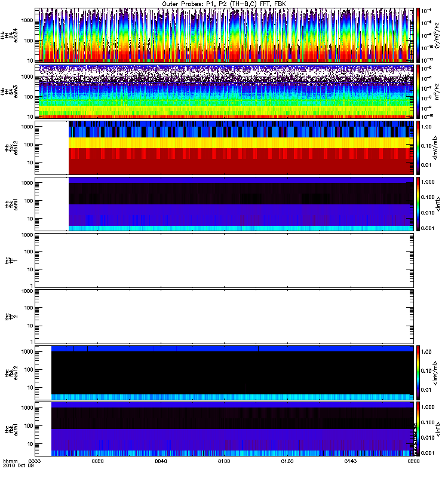
Task: Click the 1000 tick label of edc34 panel
Action: (27, 20)
